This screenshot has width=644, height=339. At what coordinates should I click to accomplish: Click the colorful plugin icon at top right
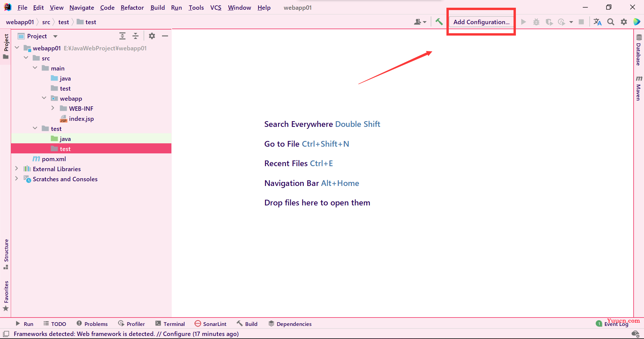pos(637,22)
